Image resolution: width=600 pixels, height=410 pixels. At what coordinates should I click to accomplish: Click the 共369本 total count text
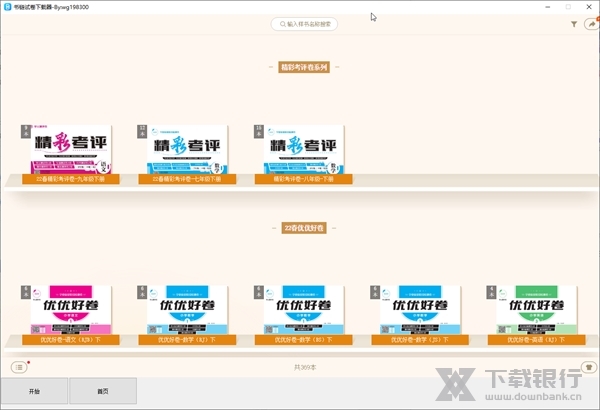coord(304,367)
